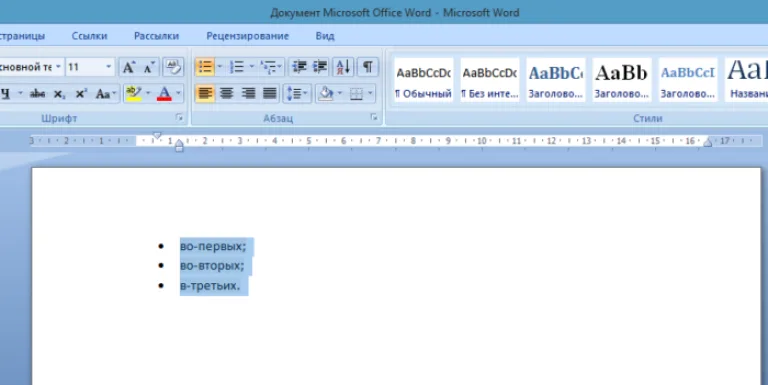Switch to the Вид tab
This screenshot has width=768, height=385.
[325, 36]
